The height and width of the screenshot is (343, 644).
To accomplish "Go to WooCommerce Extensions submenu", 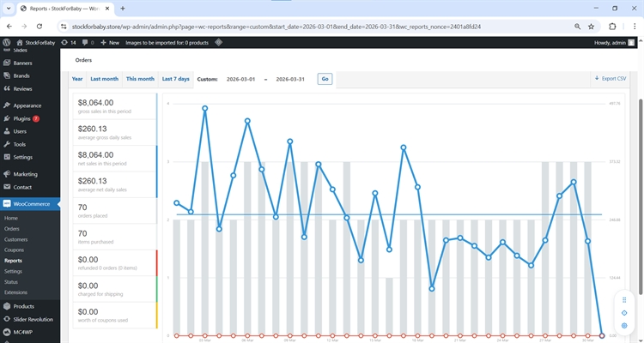I will pos(15,292).
